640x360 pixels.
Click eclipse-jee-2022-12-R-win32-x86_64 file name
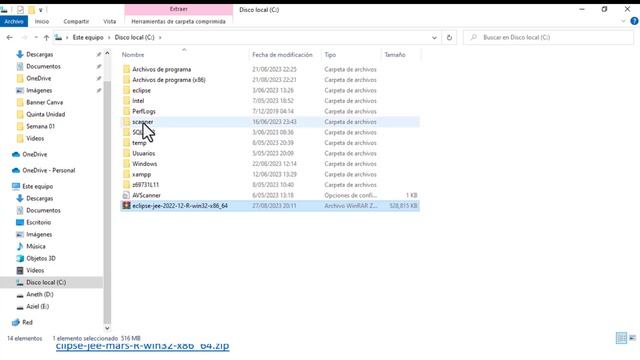coord(180,206)
